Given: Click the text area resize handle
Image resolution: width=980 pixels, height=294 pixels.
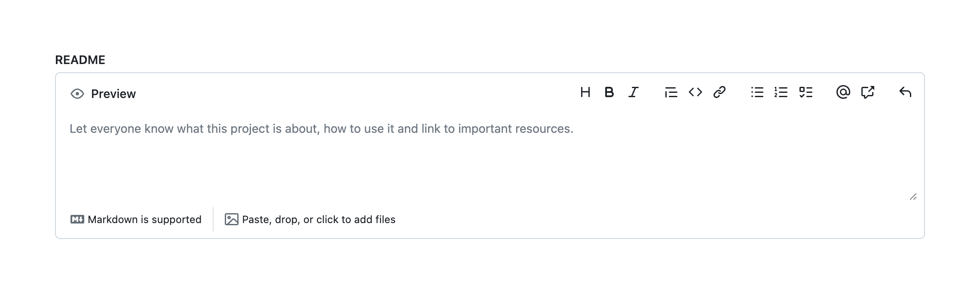Looking at the screenshot, I should click(913, 197).
